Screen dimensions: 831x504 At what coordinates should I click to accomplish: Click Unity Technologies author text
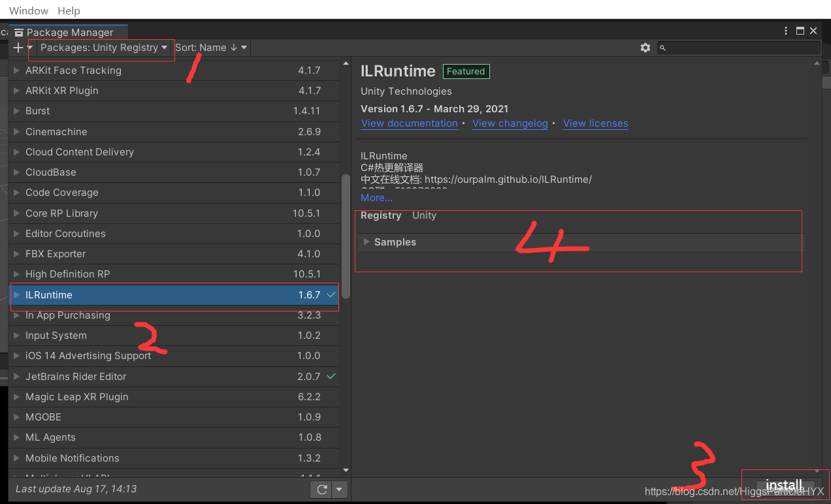[406, 91]
